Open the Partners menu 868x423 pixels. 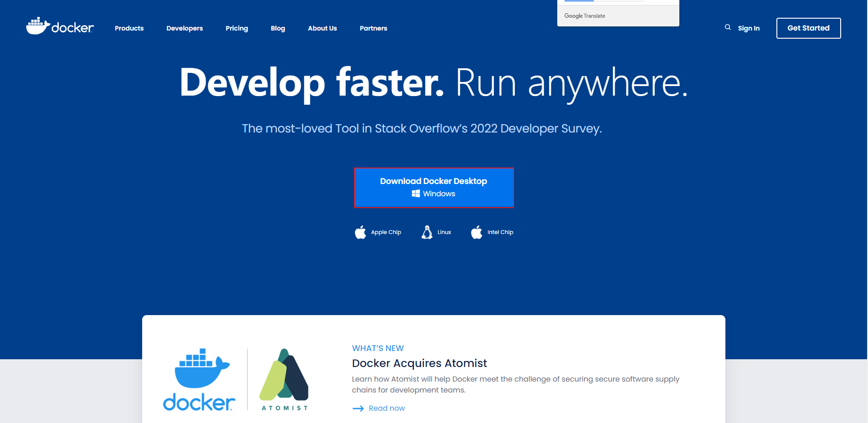point(374,28)
